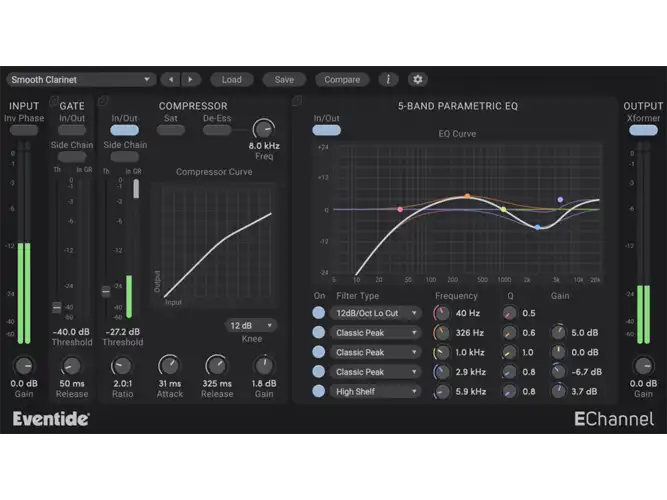Open the Classic Peak dropdown for 326 Hz band
667x500 pixels.
click(x=375, y=333)
